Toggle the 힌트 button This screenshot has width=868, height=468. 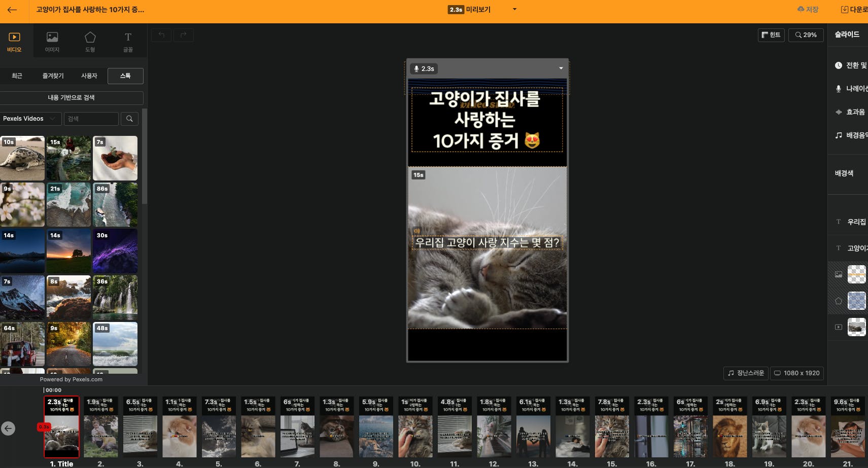pyautogui.click(x=771, y=35)
